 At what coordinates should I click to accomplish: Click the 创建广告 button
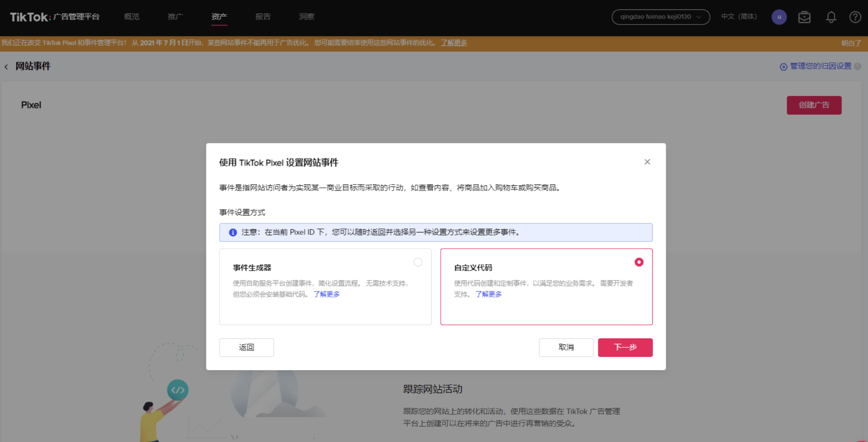coord(814,105)
